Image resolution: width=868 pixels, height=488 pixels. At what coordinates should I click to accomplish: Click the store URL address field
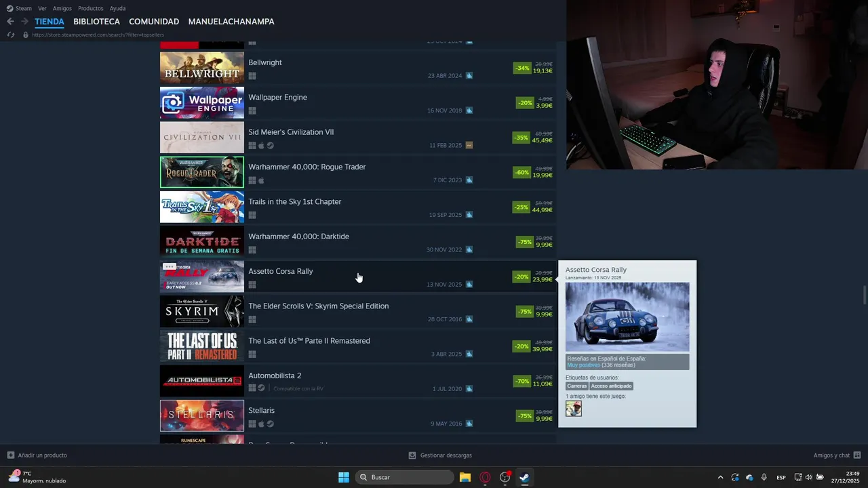(98, 35)
